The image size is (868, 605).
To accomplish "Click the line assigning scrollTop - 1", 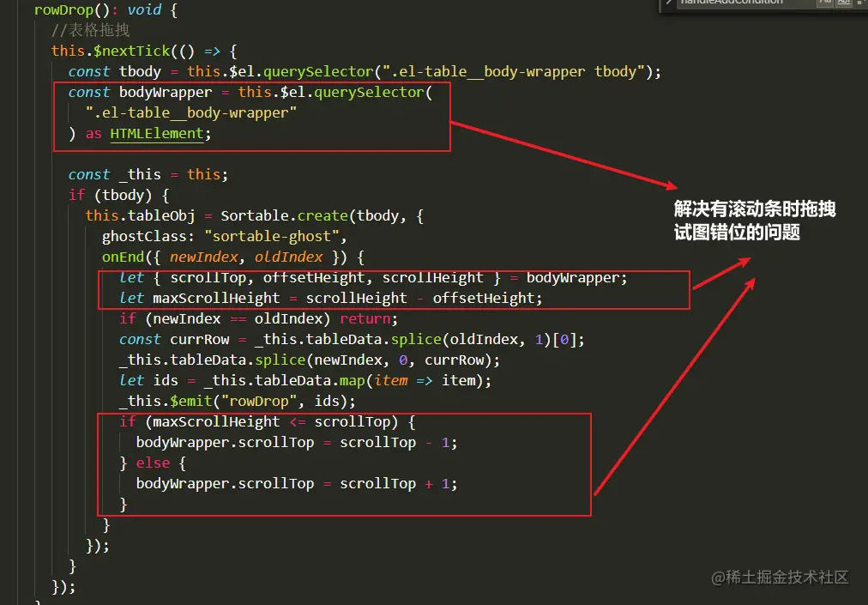I will (x=297, y=443).
